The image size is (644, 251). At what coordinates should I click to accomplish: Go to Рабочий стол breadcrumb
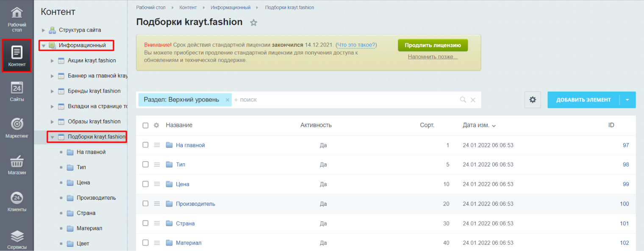pyautogui.click(x=151, y=8)
